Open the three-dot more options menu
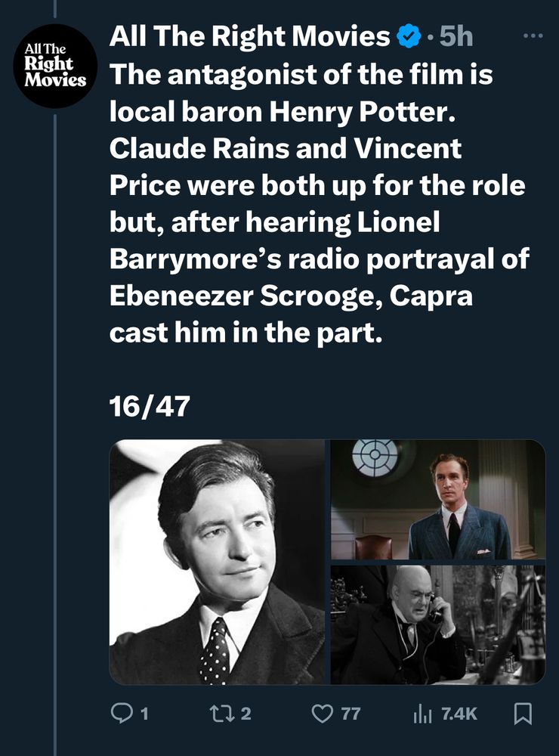The image size is (559, 756). click(533, 35)
